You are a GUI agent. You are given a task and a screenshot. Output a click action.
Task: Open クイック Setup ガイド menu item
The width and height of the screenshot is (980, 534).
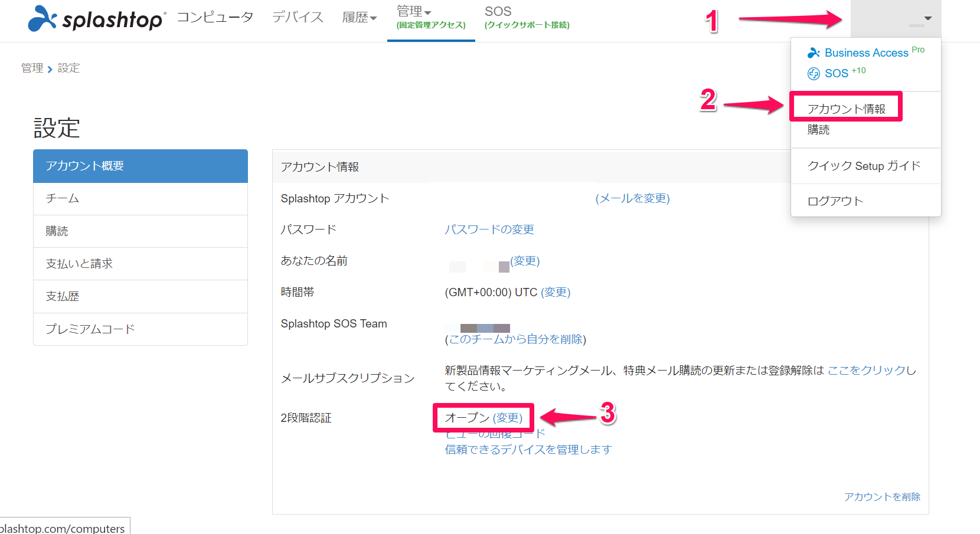coord(864,166)
